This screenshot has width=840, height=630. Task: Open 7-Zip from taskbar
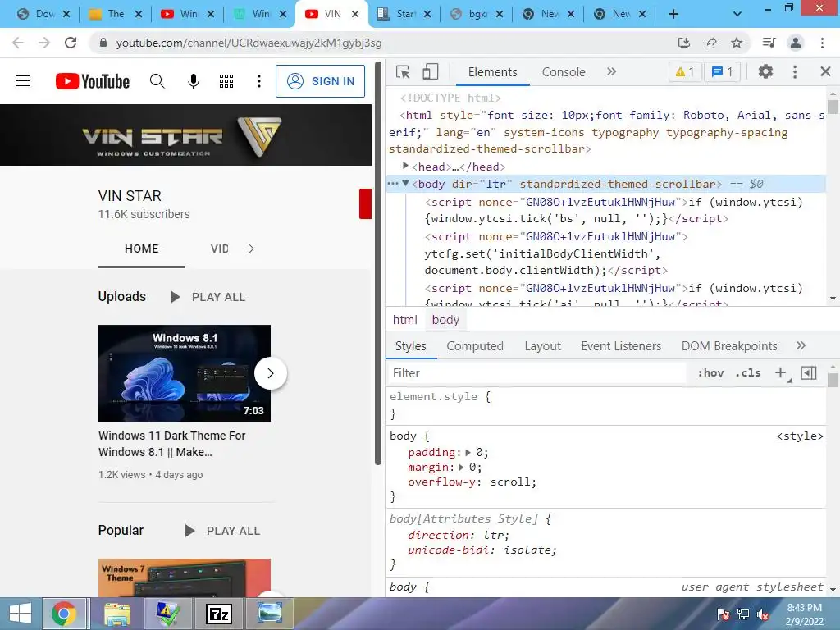[218, 614]
